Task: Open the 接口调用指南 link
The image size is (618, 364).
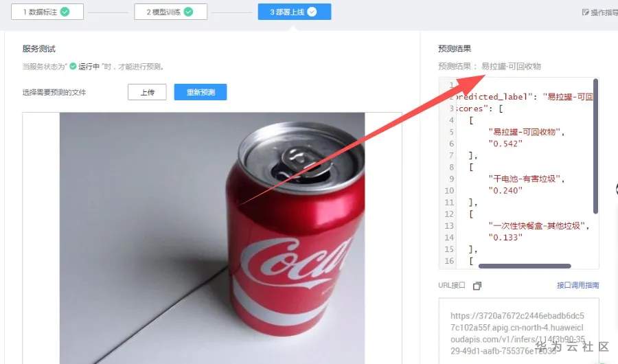Action: pos(577,285)
